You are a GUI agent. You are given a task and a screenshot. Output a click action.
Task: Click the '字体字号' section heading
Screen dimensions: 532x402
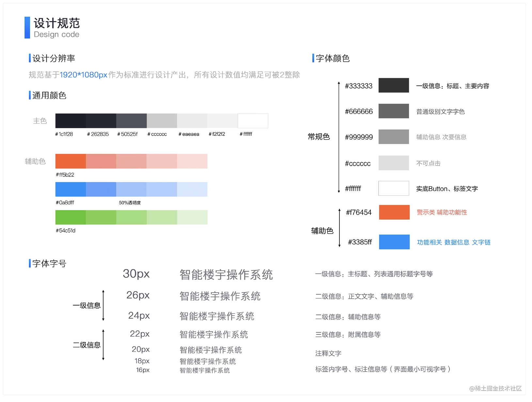pyautogui.click(x=49, y=263)
